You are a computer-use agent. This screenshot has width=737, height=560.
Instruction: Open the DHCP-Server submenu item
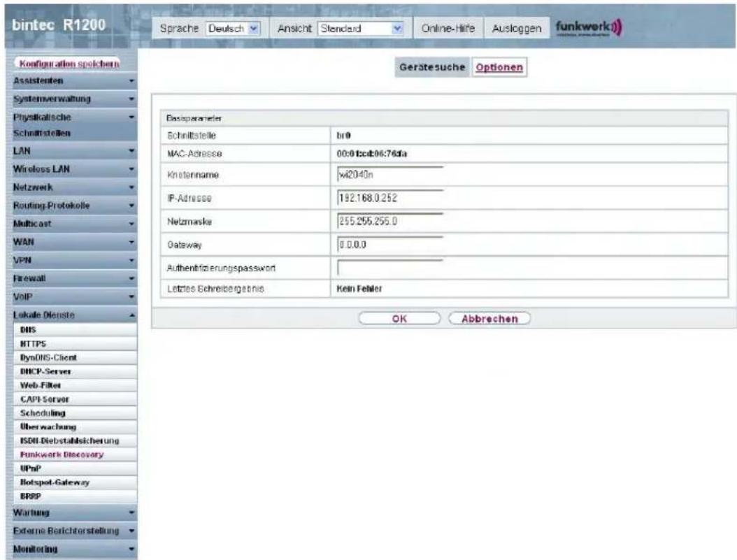point(76,372)
